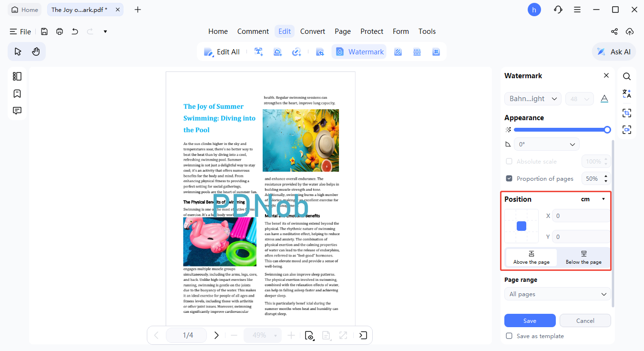Switch to the Convert tab

[312, 31]
